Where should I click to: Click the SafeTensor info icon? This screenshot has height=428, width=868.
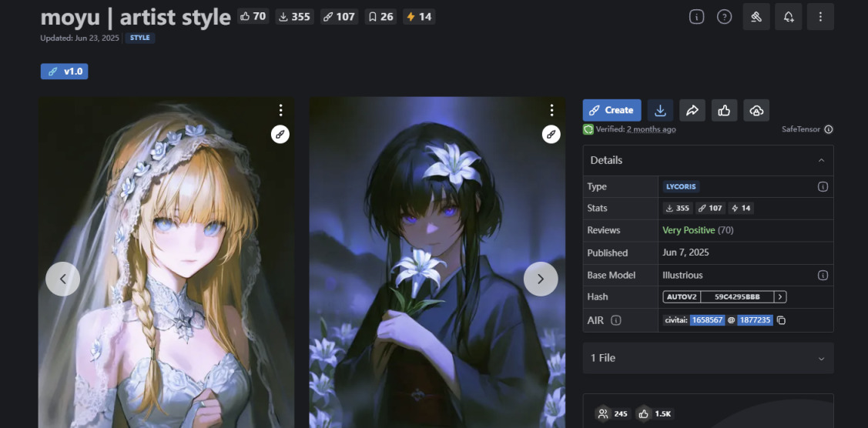(828, 129)
